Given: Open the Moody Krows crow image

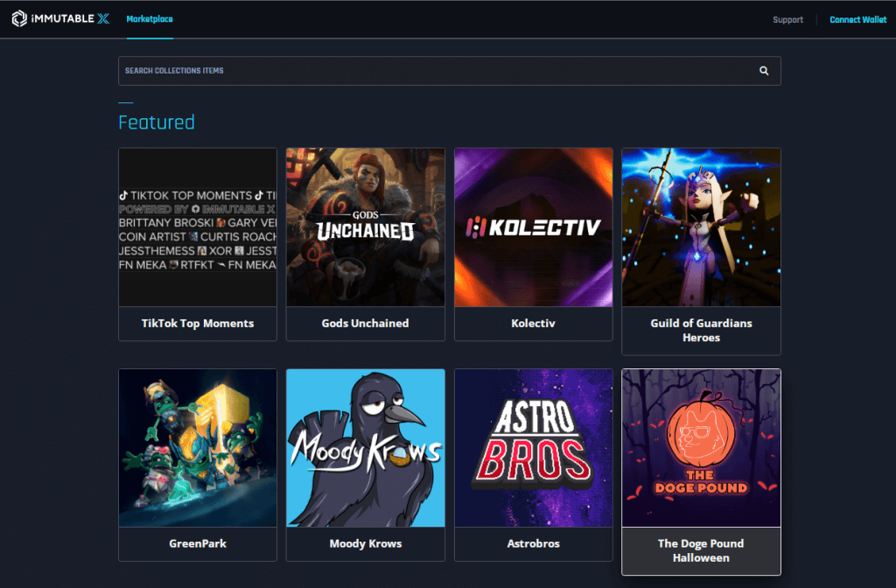Looking at the screenshot, I should pyautogui.click(x=366, y=448).
